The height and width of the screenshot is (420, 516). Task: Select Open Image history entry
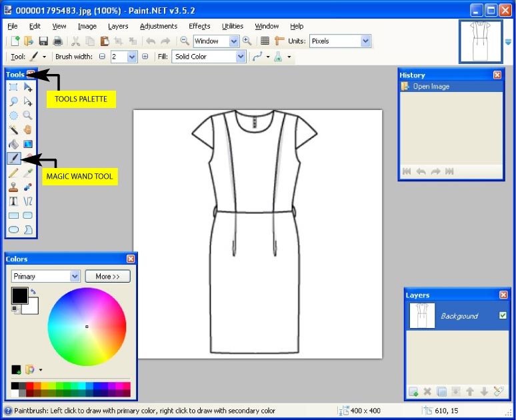431,87
